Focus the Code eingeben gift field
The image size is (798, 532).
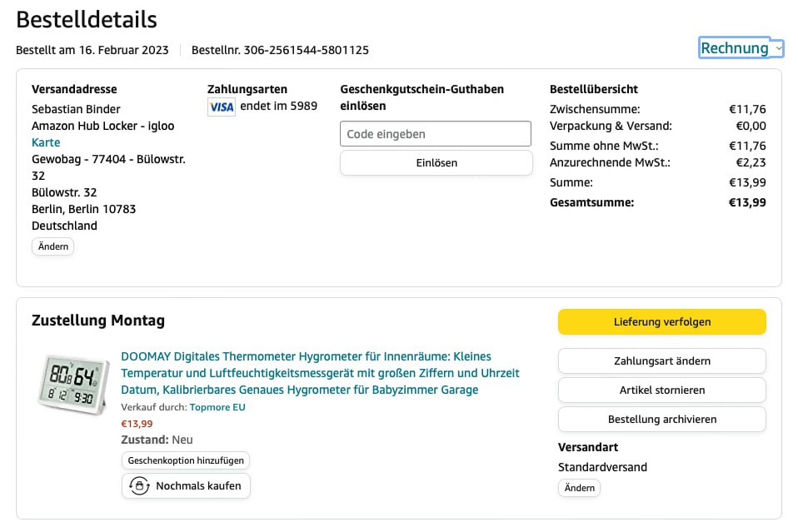coord(436,134)
